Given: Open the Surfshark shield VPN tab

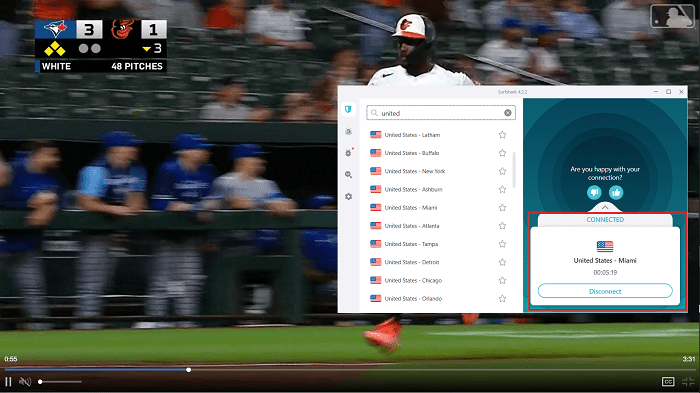Looking at the screenshot, I should point(348,109).
